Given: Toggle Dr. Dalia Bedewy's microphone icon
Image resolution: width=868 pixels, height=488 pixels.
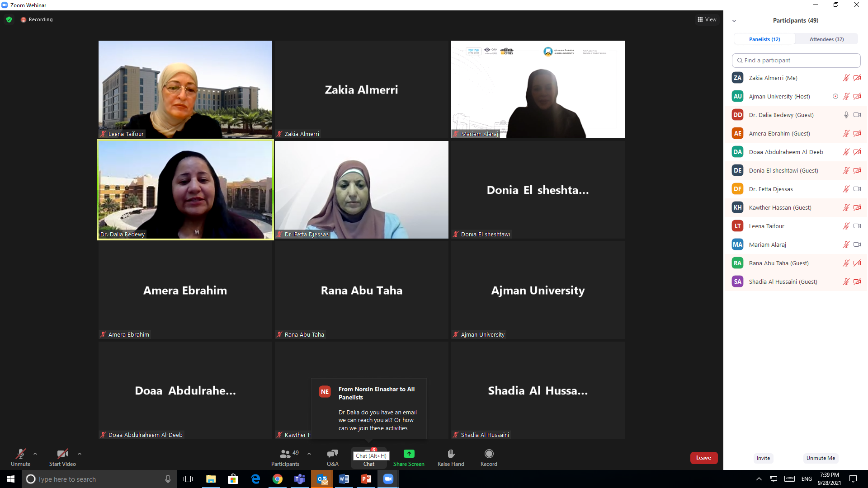Looking at the screenshot, I should point(846,115).
